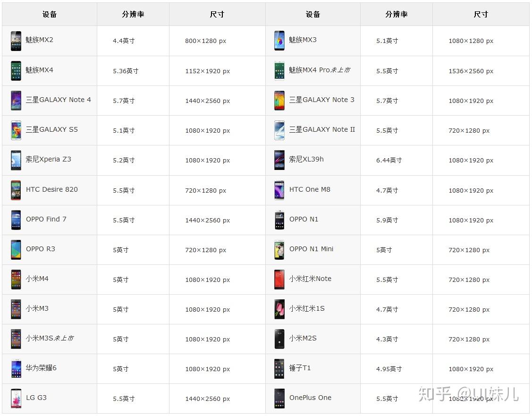This screenshot has height=416, width=532.
Task: Click the OnePlus One phone image
Action: pos(279,399)
